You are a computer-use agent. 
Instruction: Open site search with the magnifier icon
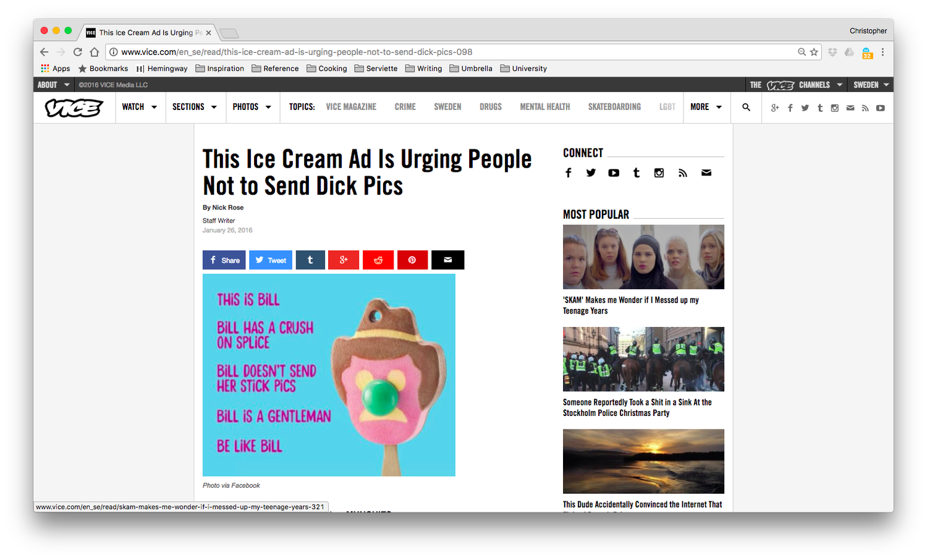746,108
